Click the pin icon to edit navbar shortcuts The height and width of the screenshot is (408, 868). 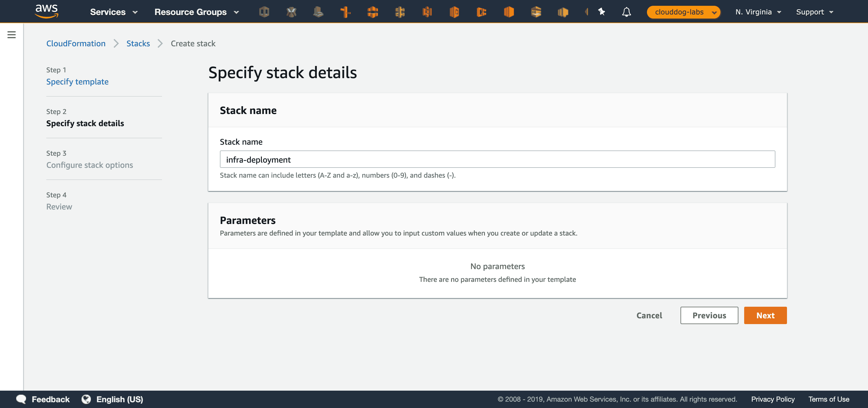click(x=602, y=12)
